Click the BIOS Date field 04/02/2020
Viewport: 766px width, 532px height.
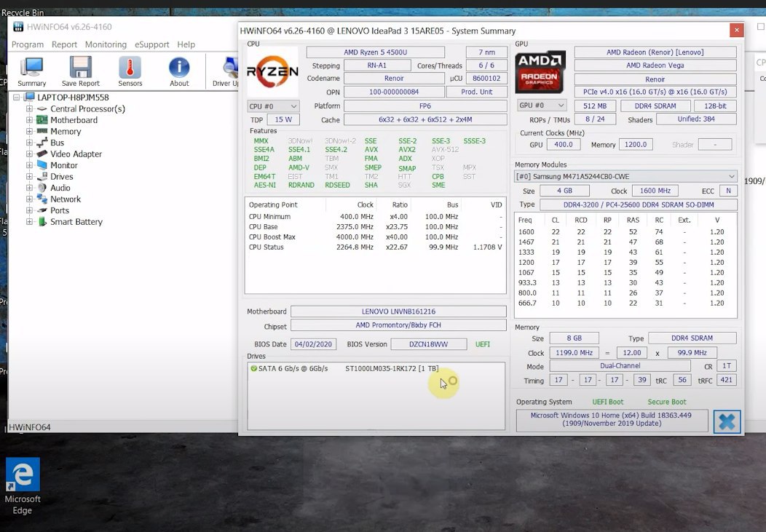(313, 344)
